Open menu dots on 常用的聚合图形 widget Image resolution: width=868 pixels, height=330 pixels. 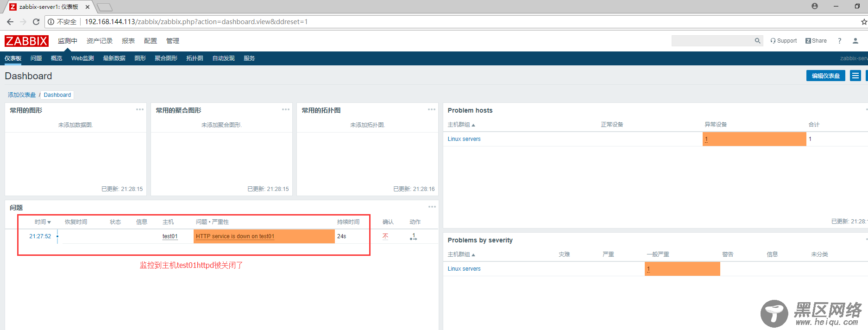(286, 109)
